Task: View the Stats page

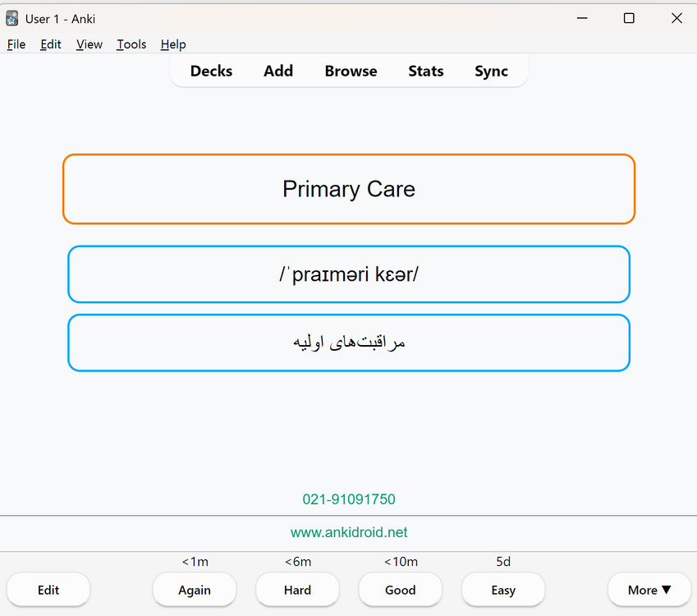Action: tap(426, 71)
